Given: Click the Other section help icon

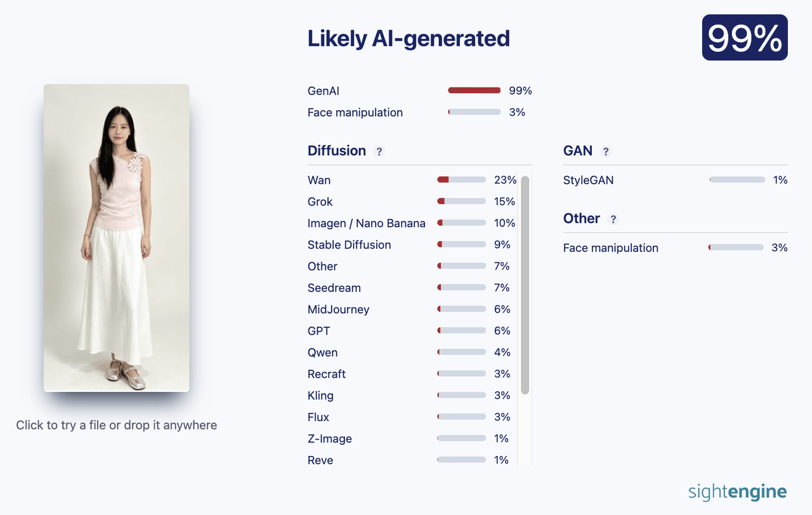Looking at the screenshot, I should pos(613,219).
